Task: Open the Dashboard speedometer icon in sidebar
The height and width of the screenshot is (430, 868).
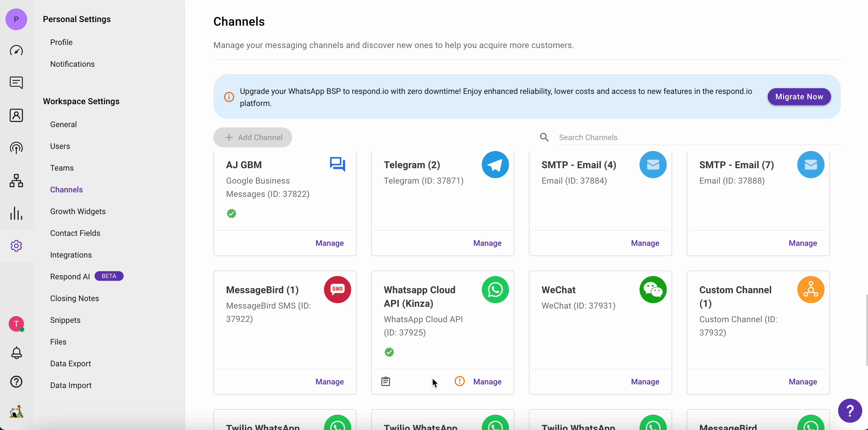Action: pos(16,50)
